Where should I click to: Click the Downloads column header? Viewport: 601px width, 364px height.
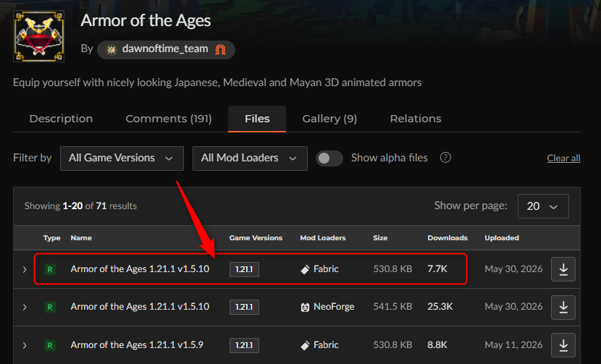447,238
